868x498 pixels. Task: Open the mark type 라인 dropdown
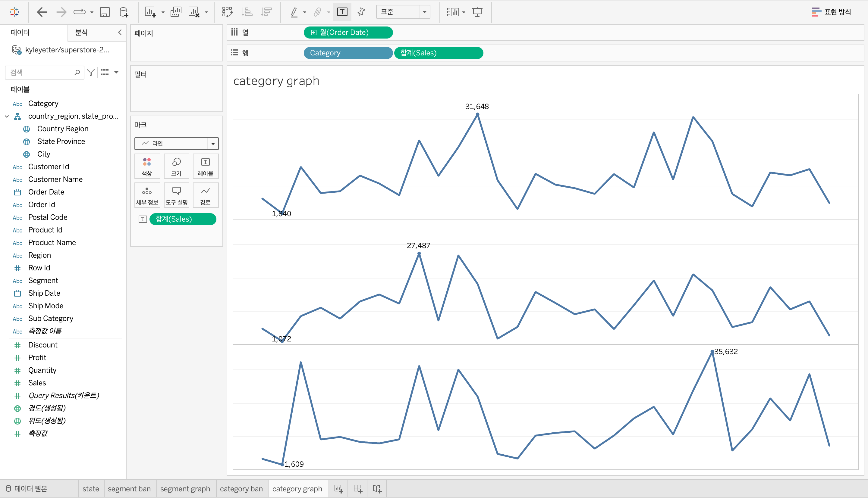pyautogui.click(x=176, y=143)
